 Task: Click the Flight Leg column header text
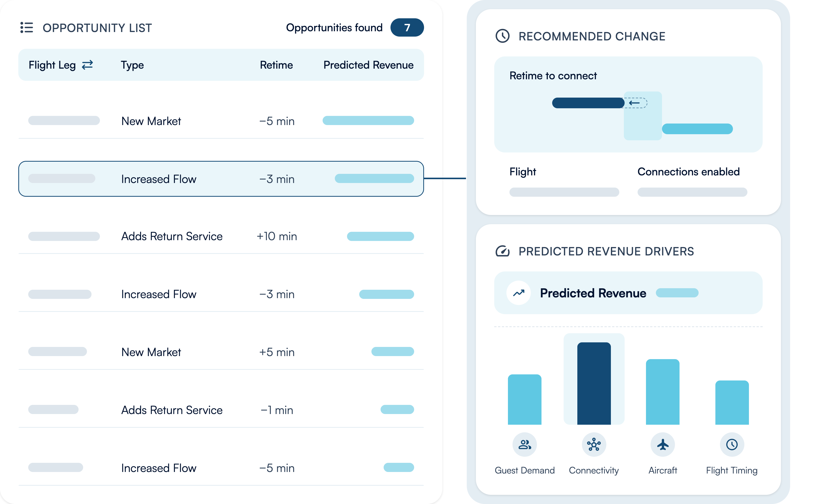(52, 65)
